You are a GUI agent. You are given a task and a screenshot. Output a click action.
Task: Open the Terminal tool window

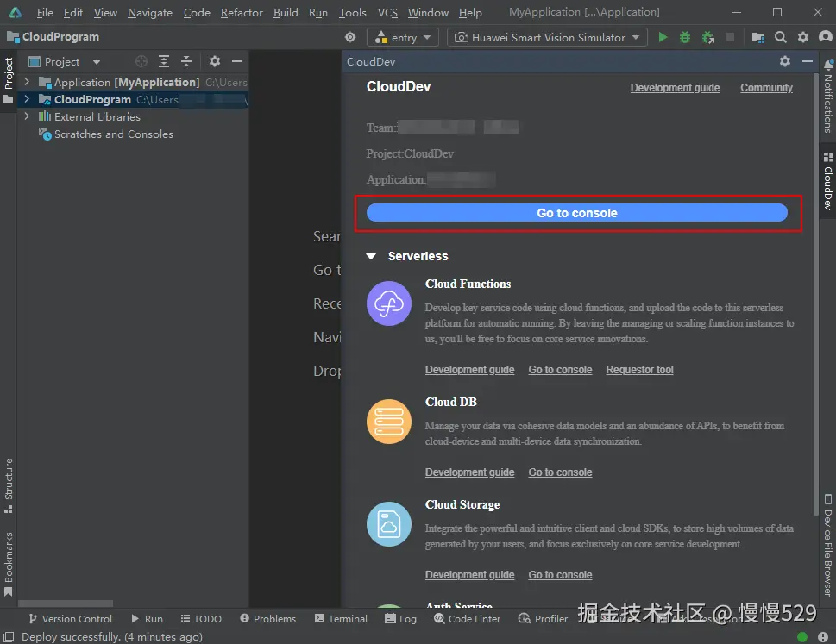[341, 618]
